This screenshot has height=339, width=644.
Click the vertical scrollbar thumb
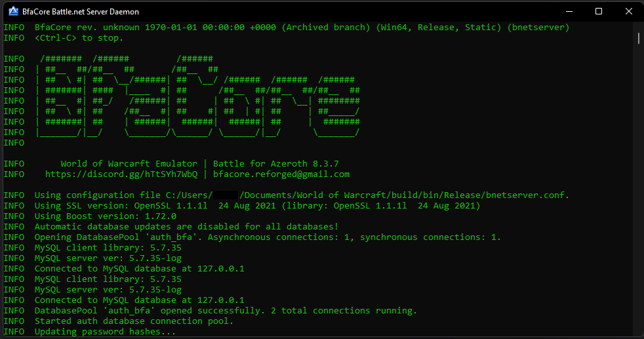coord(638,38)
